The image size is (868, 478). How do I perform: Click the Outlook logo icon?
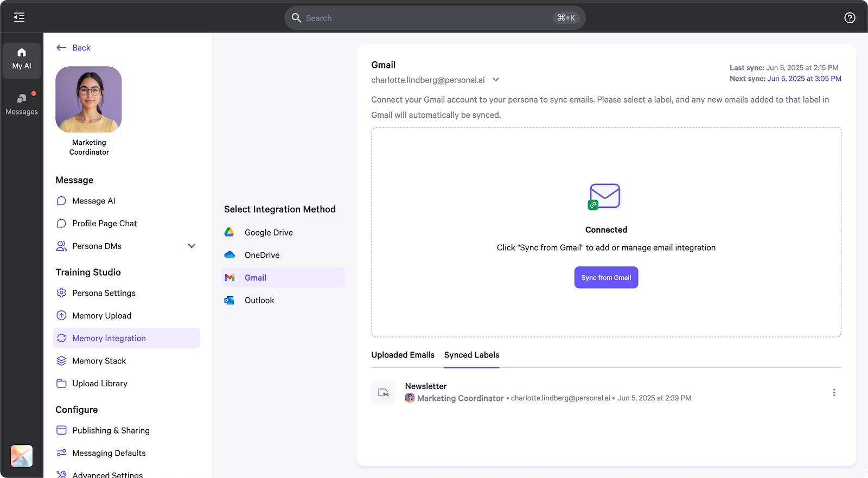(229, 300)
